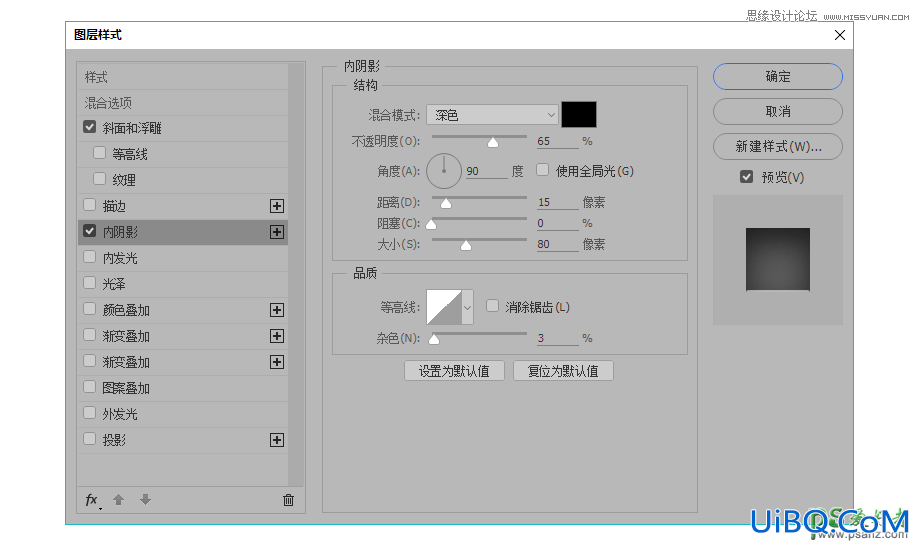The width and height of the screenshot is (920, 546).
Task: Enable the 颜色叠加 checkbox
Action: pyautogui.click(x=90, y=309)
